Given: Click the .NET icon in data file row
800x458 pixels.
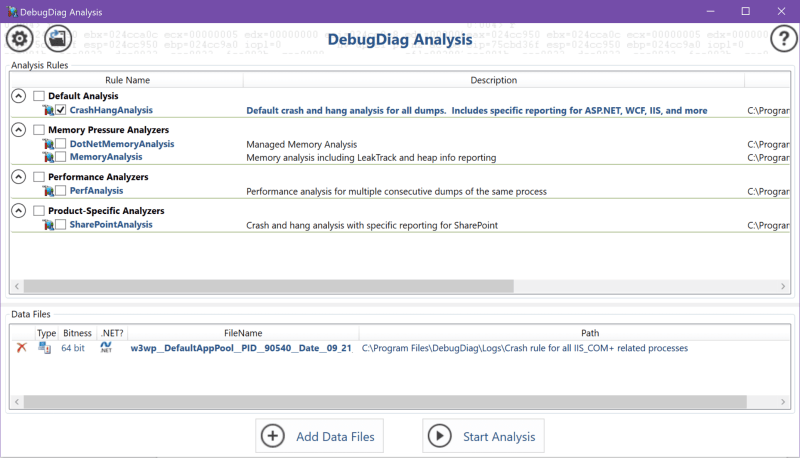Looking at the screenshot, I should tap(106, 348).
